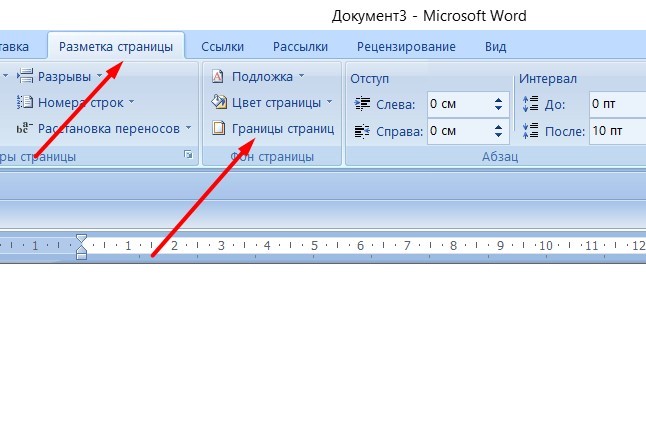Click the left indent icon beside Слева
Viewport: 646px width, 430px height.
(x=363, y=103)
